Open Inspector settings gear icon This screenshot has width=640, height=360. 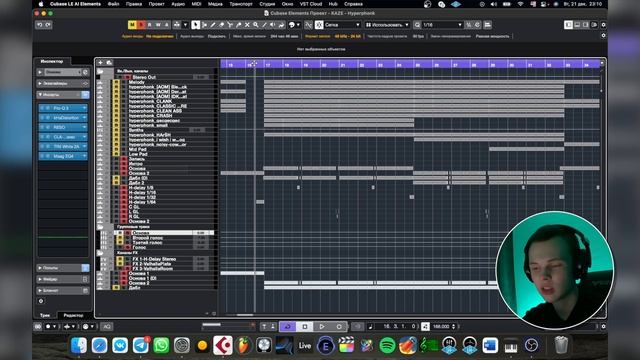pyautogui.click(x=41, y=301)
